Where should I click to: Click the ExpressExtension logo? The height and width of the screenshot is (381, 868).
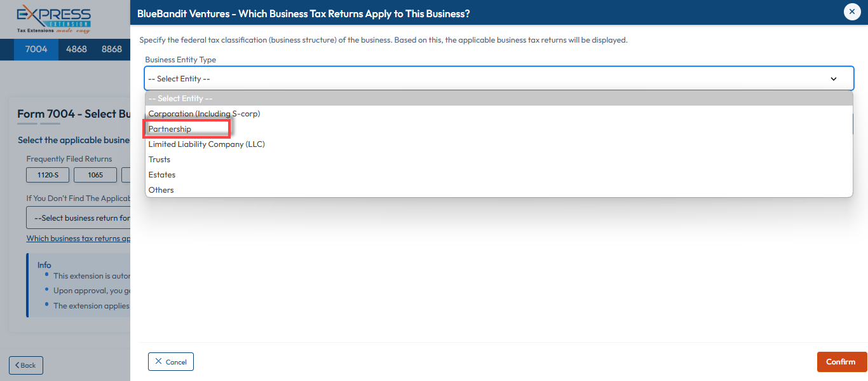click(x=54, y=19)
